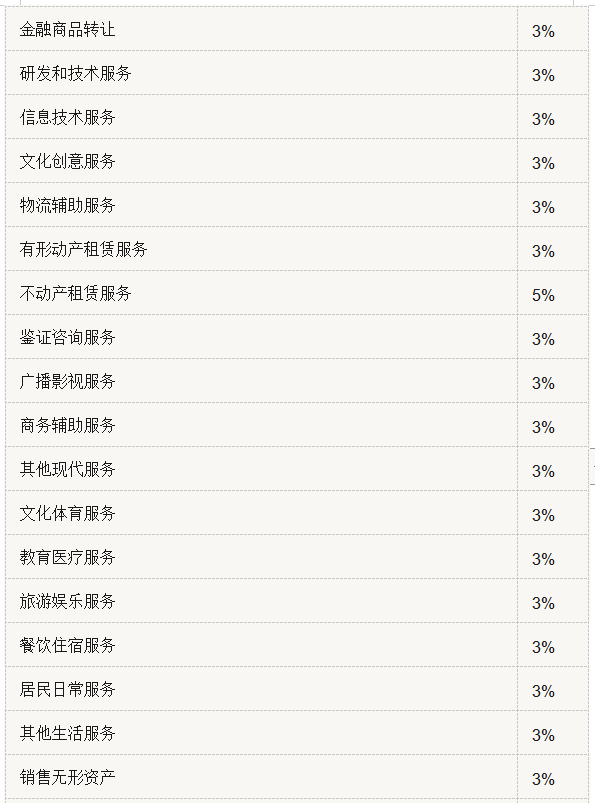Select the 文化体育服务 entry
This screenshot has width=595, height=803.
(67, 514)
